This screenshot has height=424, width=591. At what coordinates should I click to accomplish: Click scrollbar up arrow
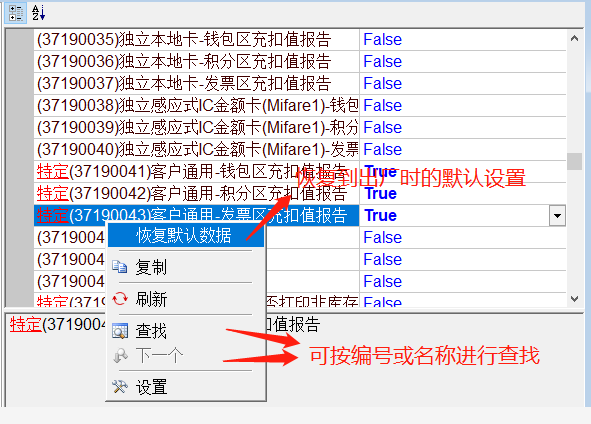[x=574, y=38]
